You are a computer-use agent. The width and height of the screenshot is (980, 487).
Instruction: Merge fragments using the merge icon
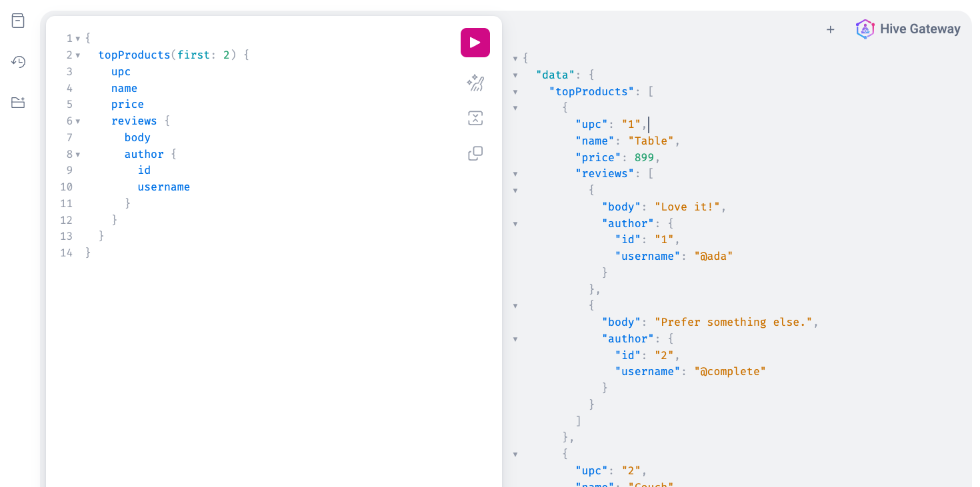click(x=475, y=118)
